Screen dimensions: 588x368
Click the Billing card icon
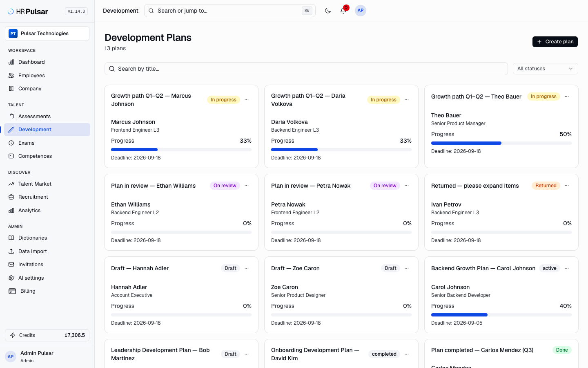[12, 291]
